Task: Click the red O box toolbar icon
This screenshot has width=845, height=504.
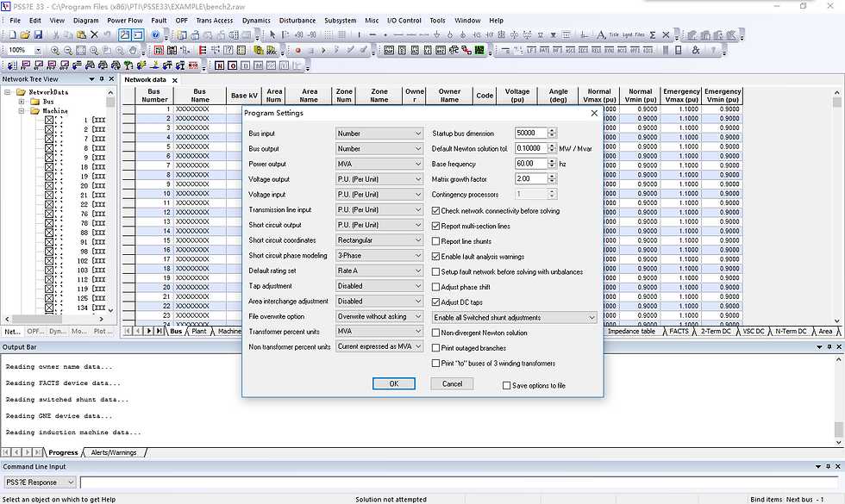Action: tap(232, 65)
